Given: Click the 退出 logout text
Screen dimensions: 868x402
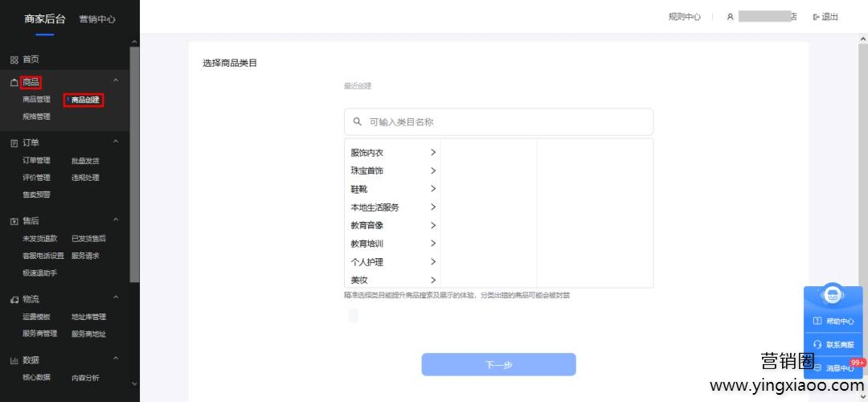Looking at the screenshot, I should pyautogui.click(x=829, y=17).
